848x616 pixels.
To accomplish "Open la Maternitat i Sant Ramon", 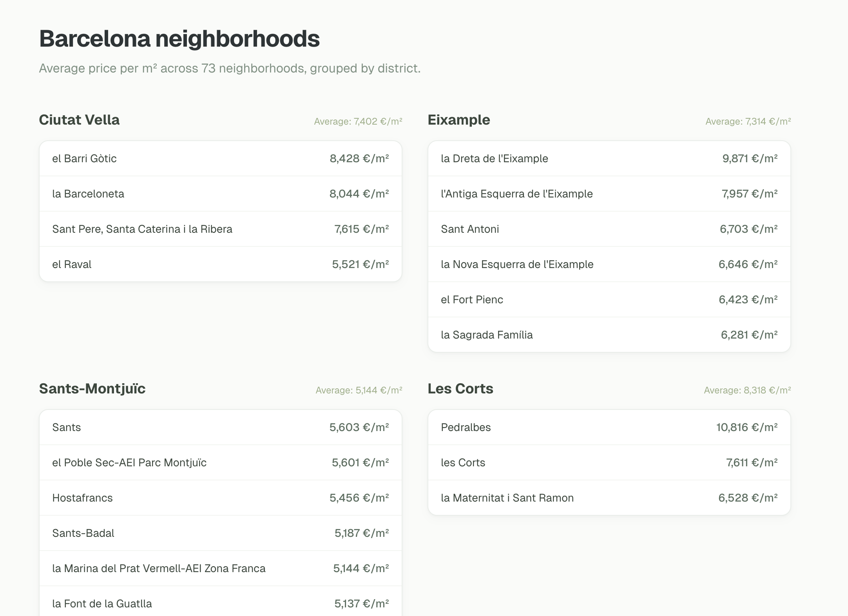I will click(x=609, y=498).
